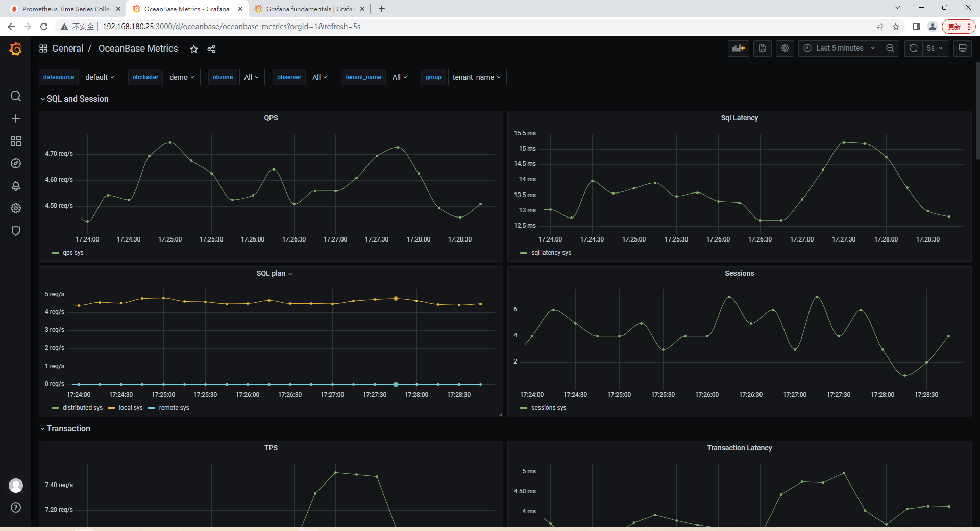Open the Last 5 minutes time picker
The height and width of the screenshot is (531, 980).
[x=839, y=48]
